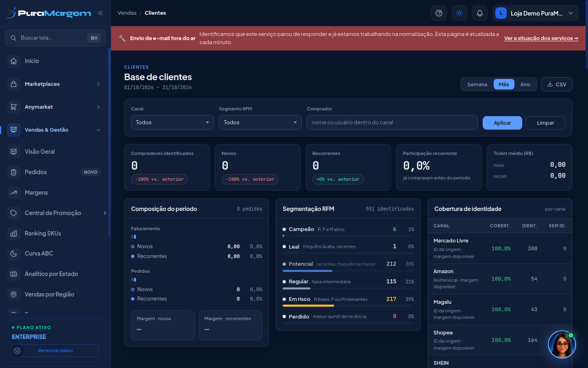Screen dimensions: 588x368
Task: Expand Central de Promoção submenu chevron
Action: [x=105, y=213]
